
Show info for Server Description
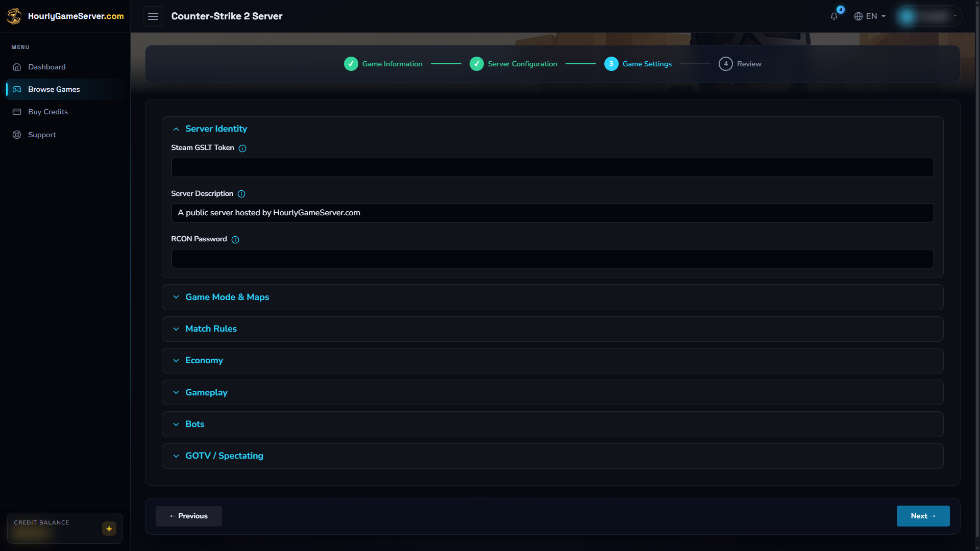241,194
